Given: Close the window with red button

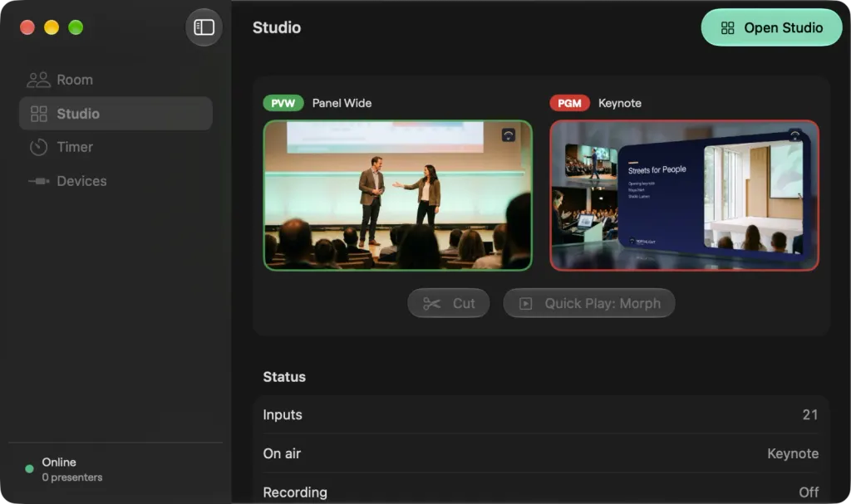Looking at the screenshot, I should point(27,27).
